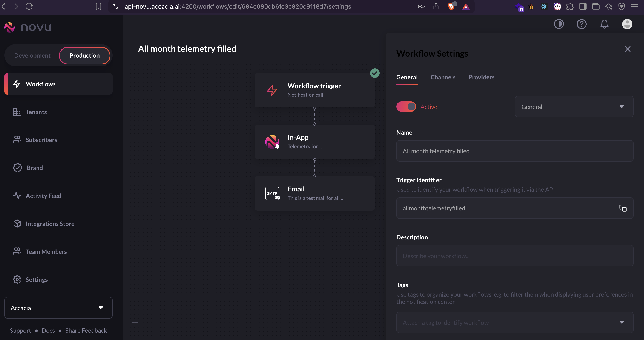Zoom in the canvas with plus icon
The image size is (644, 340).
135,323
